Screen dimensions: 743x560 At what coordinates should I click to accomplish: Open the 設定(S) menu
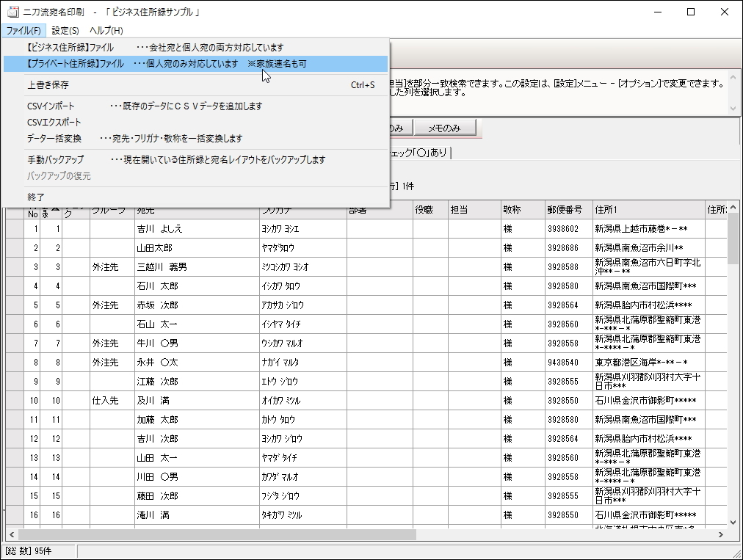coord(65,30)
